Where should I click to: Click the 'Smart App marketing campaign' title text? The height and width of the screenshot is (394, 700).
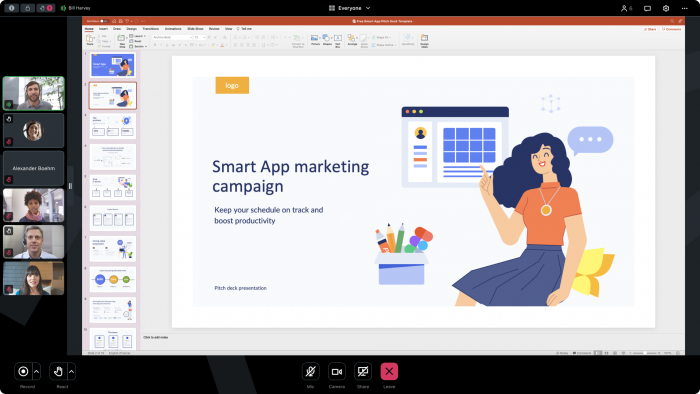click(x=291, y=176)
